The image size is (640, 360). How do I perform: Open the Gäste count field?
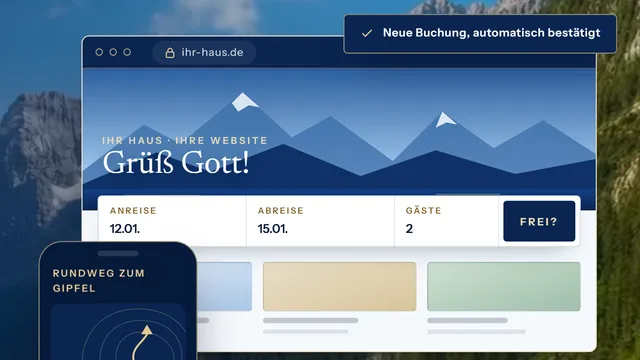pos(447,221)
